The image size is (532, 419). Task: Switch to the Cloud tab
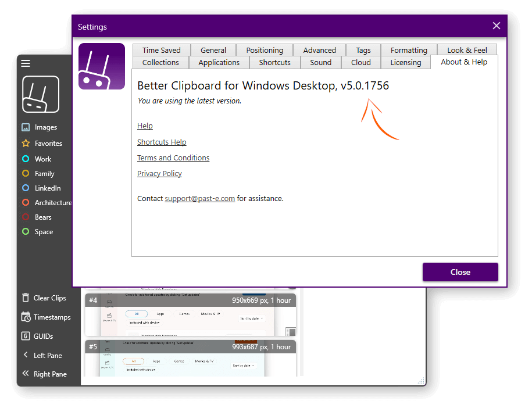(x=361, y=62)
